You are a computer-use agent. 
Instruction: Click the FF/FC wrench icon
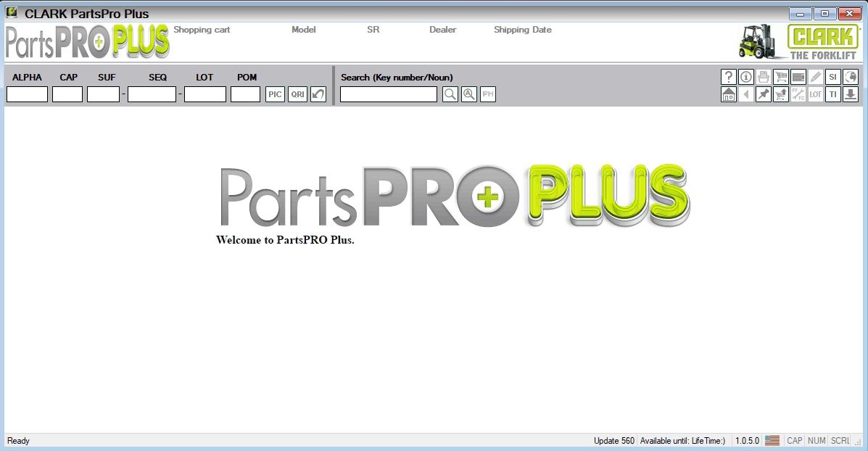click(x=798, y=94)
